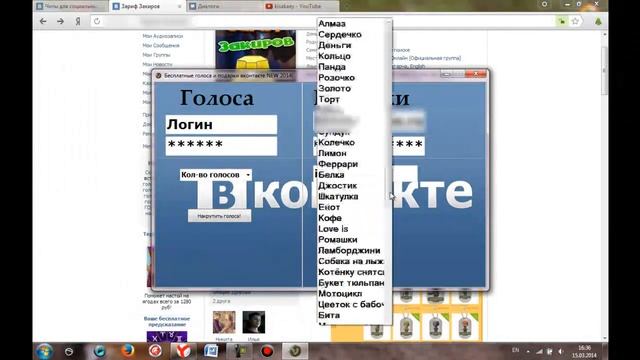Click the gift list scrollbar
This screenshot has width=640, height=360.
pyautogui.click(x=388, y=171)
